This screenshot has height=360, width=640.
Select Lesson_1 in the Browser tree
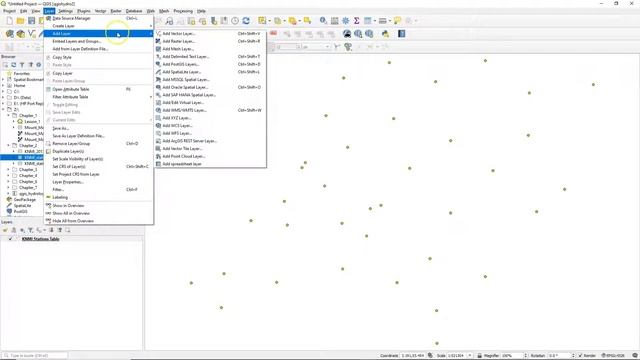(x=32, y=122)
